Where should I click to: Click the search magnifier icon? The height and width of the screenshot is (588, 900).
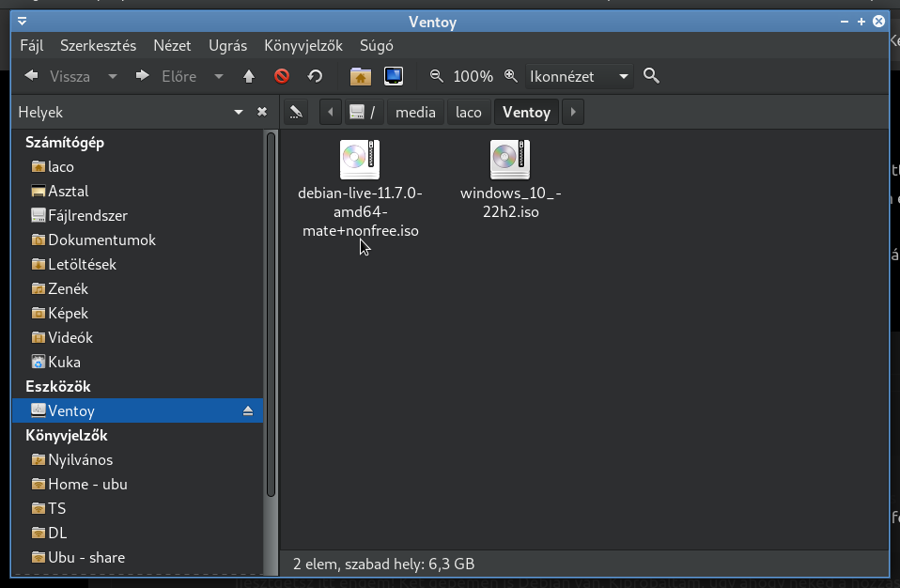tap(651, 76)
